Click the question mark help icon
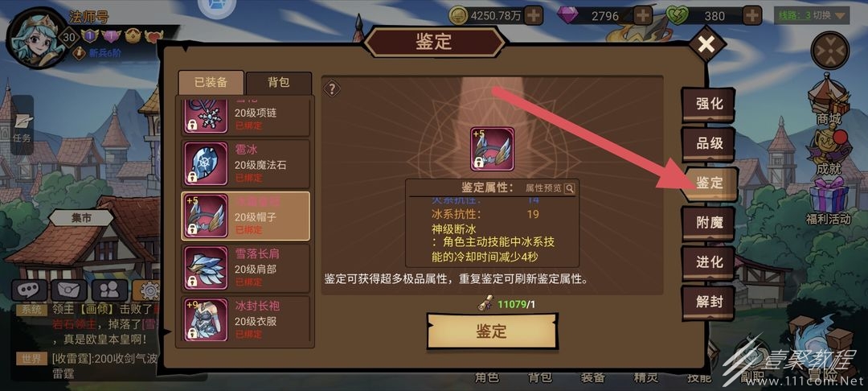 332,88
